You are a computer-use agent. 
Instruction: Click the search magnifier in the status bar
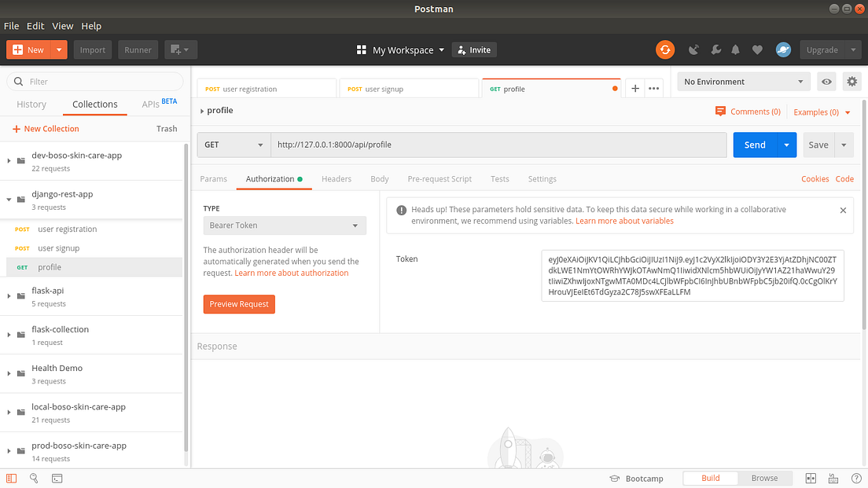[33, 478]
